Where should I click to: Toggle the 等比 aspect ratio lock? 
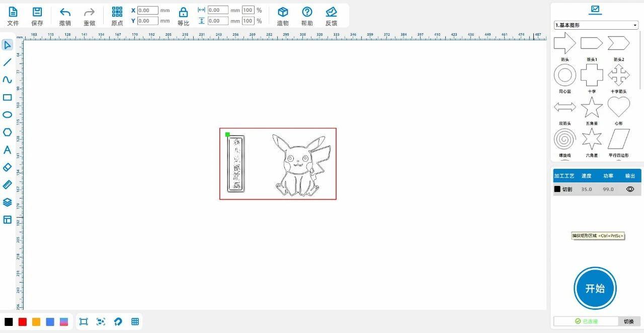(184, 16)
